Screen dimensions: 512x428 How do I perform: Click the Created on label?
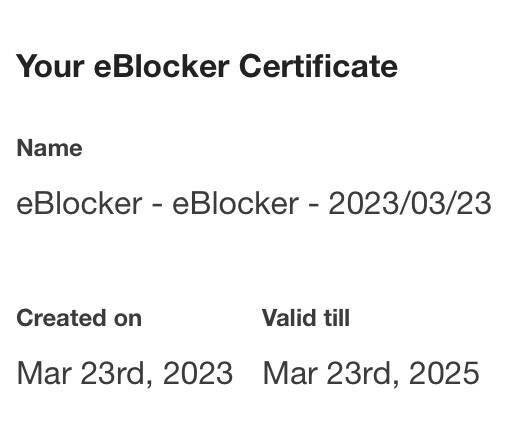[79, 318]
